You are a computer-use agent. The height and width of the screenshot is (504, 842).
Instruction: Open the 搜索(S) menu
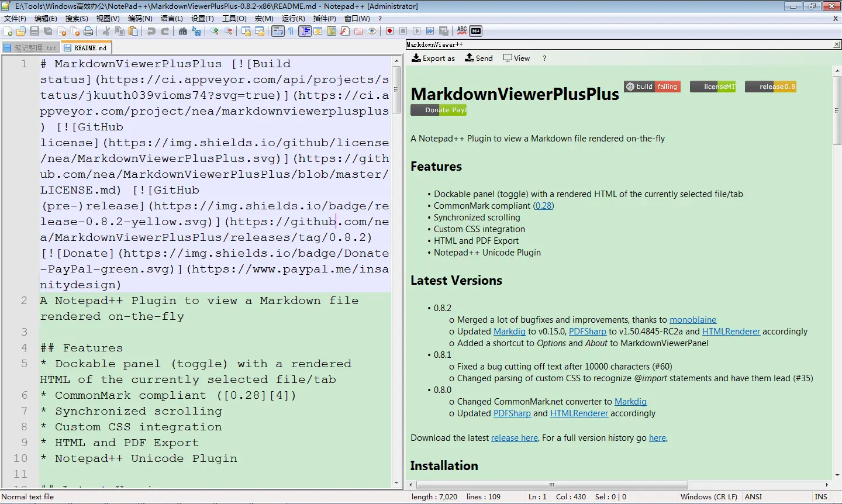click(77, 18)
